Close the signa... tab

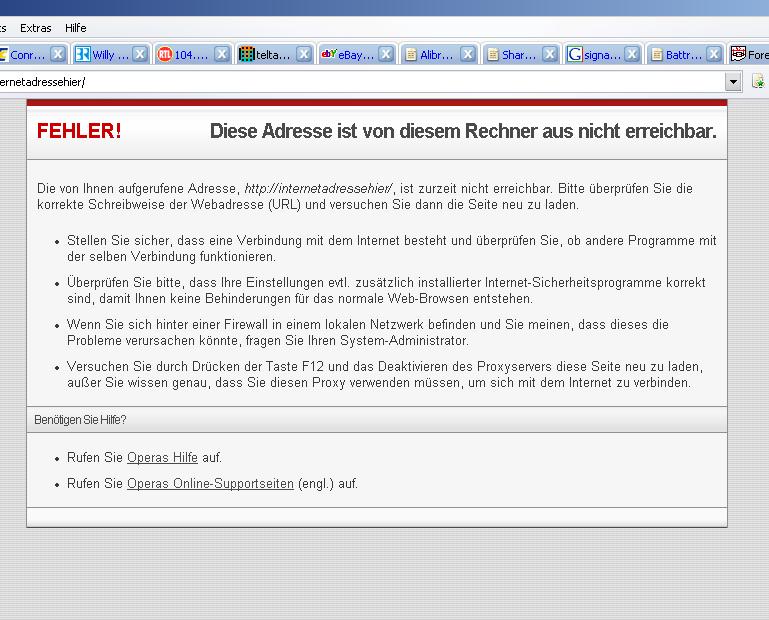pyautogui.click(x=632, y=54)
